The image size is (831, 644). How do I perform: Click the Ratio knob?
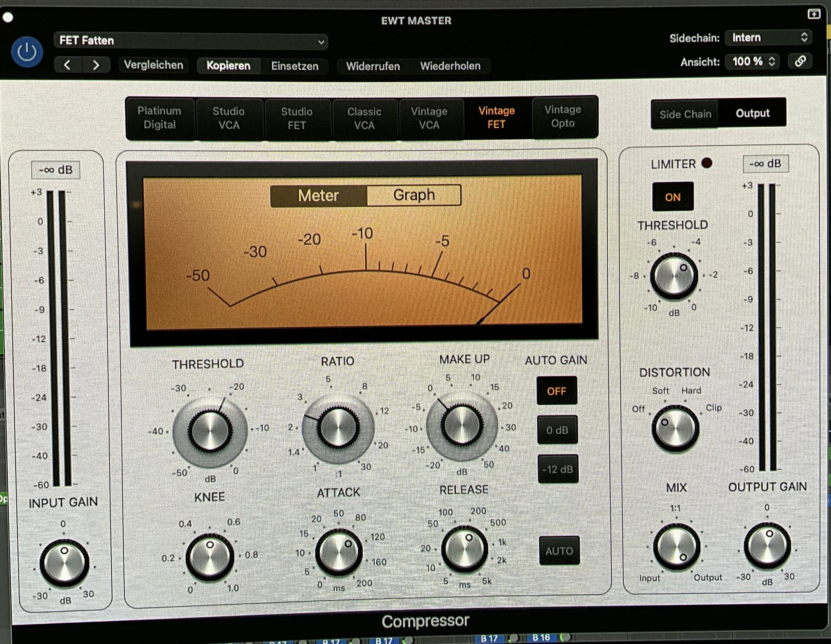click(x=338, y=427)
